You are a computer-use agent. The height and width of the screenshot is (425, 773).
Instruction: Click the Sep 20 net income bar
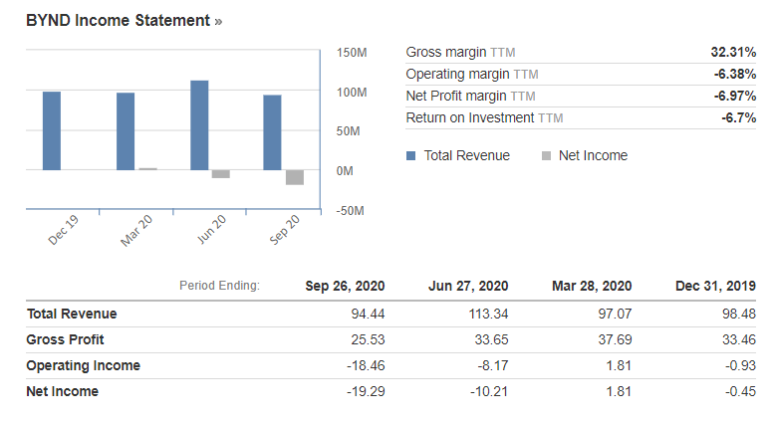295,177
